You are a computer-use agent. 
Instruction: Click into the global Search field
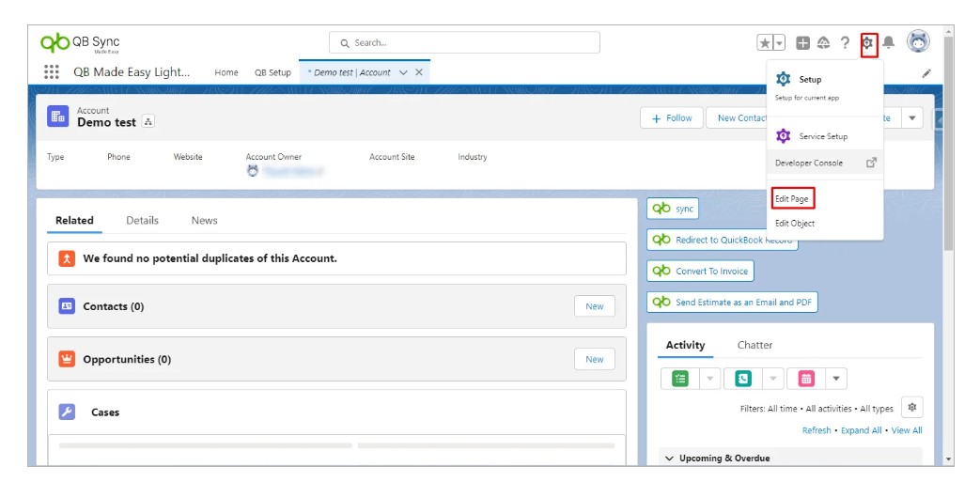(x=464, y=42)
